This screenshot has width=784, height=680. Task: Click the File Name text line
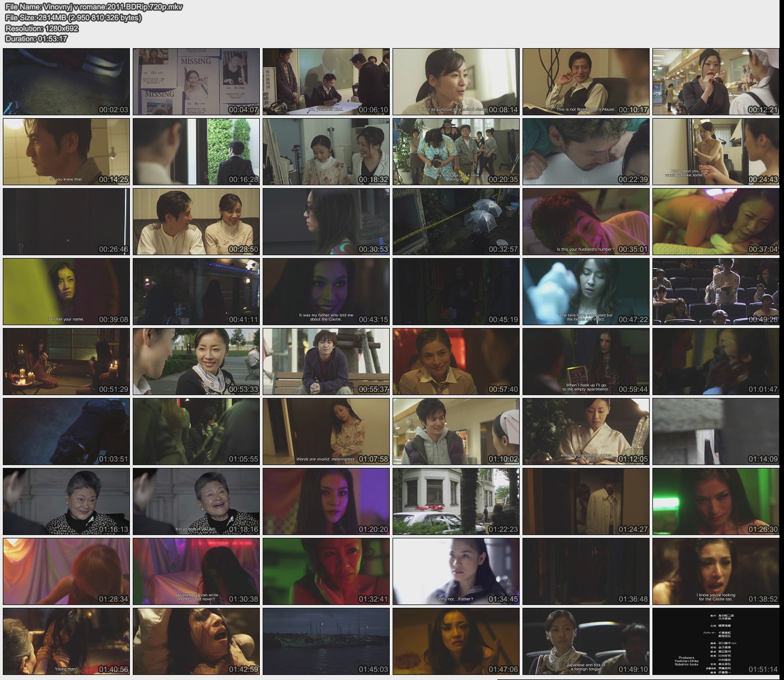click(94, 7)
